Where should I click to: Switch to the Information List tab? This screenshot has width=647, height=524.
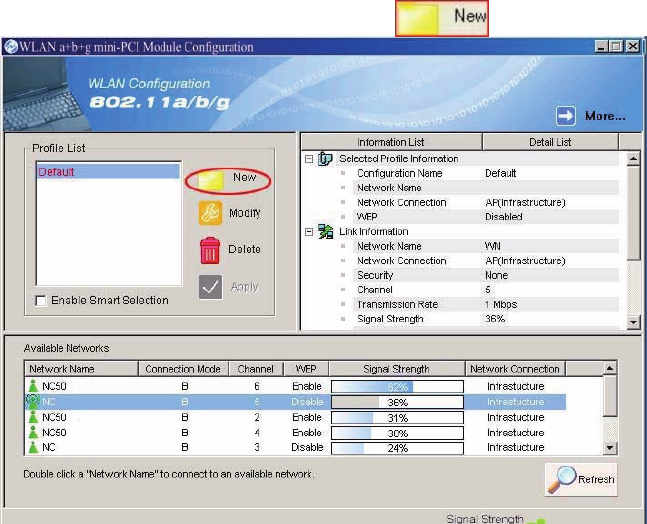(392, 142)
